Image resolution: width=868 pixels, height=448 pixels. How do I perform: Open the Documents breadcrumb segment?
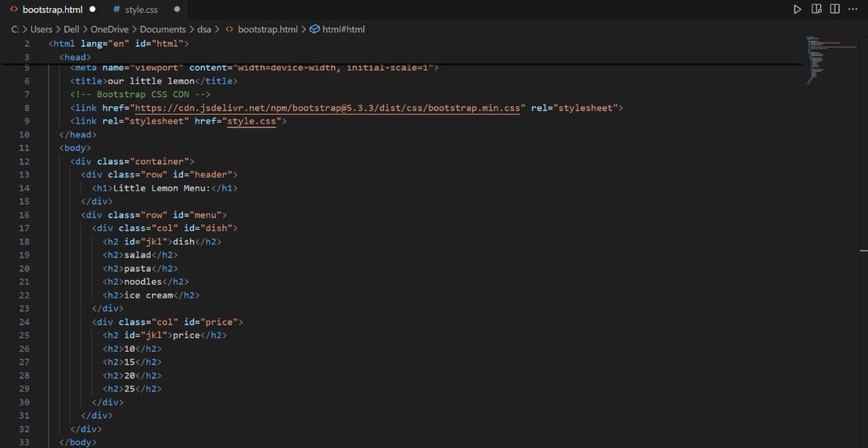pyautogui.click(x=163, y=30)
